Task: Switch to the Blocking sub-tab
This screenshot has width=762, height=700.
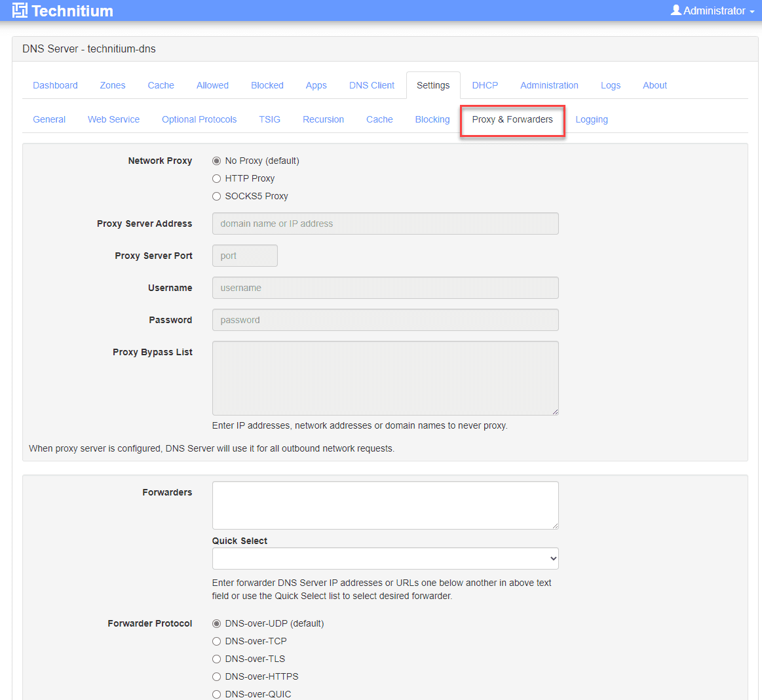Action: coord(432,119)
